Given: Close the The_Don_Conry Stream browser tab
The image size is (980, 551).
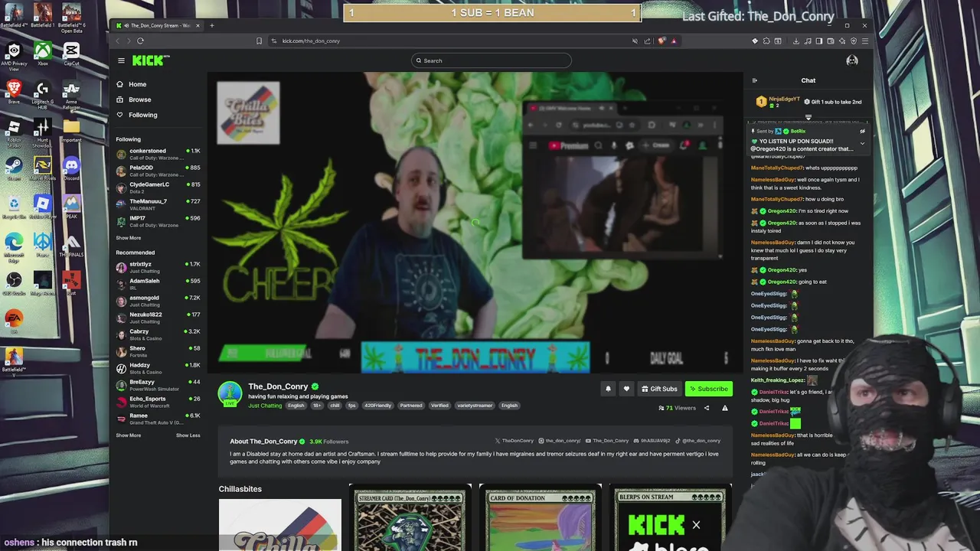Looking at the screenshot, I should pyautogui.click(x=198, y=25).
